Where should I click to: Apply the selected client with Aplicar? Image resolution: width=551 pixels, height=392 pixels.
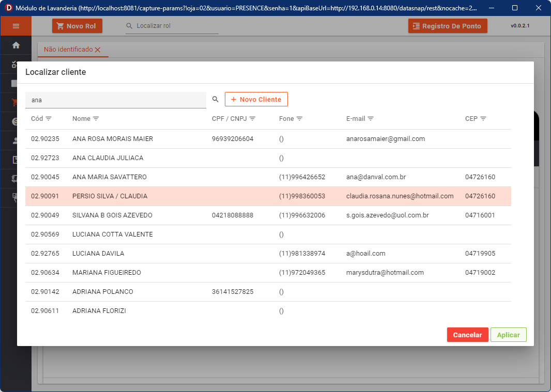tap(509, 335)
